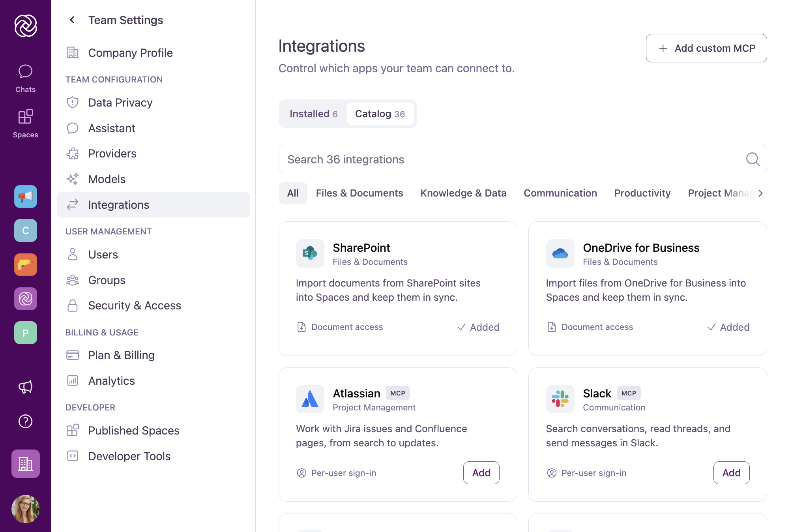The height and width of the screenshot is (532, 790).
Task: Filter by Files & Documents category
Action: (x=359, y=193)
